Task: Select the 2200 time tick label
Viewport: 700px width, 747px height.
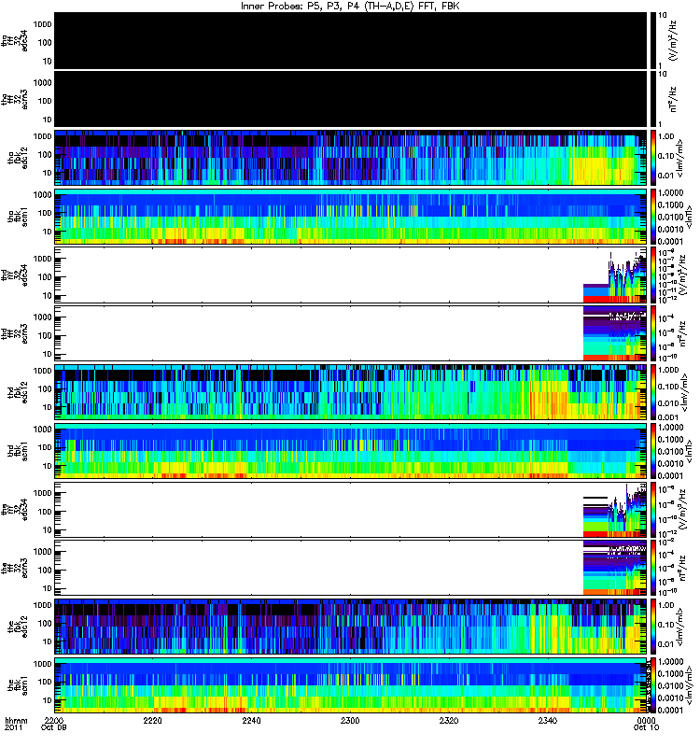Action: 54,720
